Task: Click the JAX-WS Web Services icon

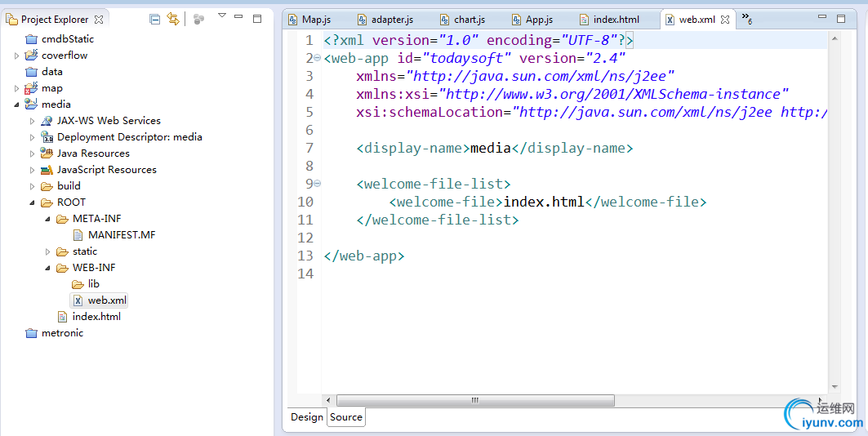Action: point(47,121)
